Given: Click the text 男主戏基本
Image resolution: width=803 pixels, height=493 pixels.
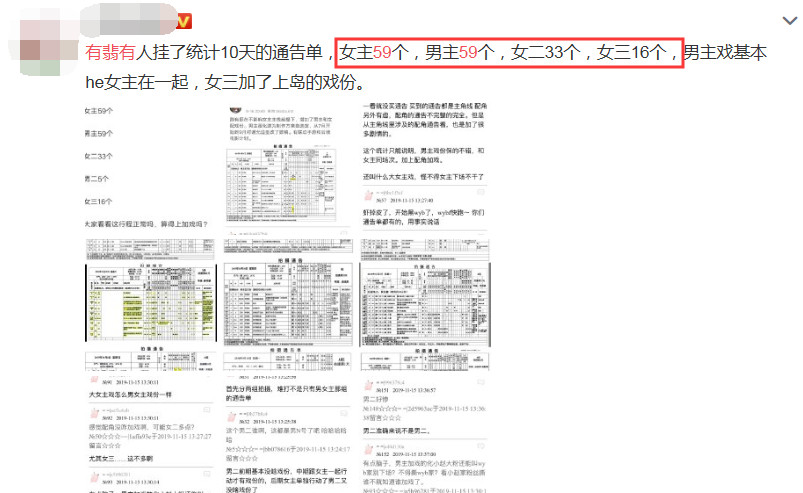Looking at the screenshot, I should click(x=725, y=52).
